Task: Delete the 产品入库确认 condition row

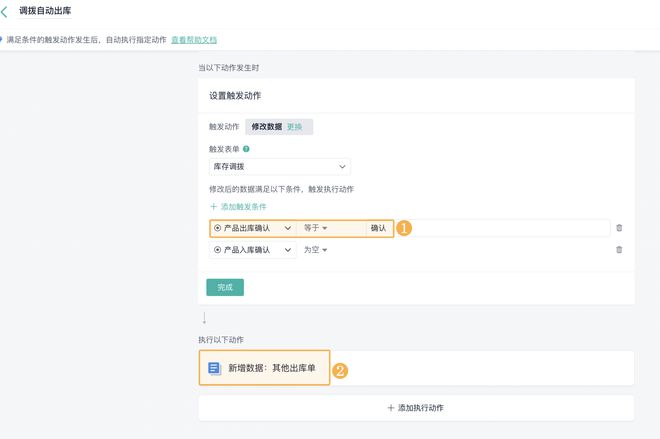Action: pyautogui.click(x=619, y=250)
